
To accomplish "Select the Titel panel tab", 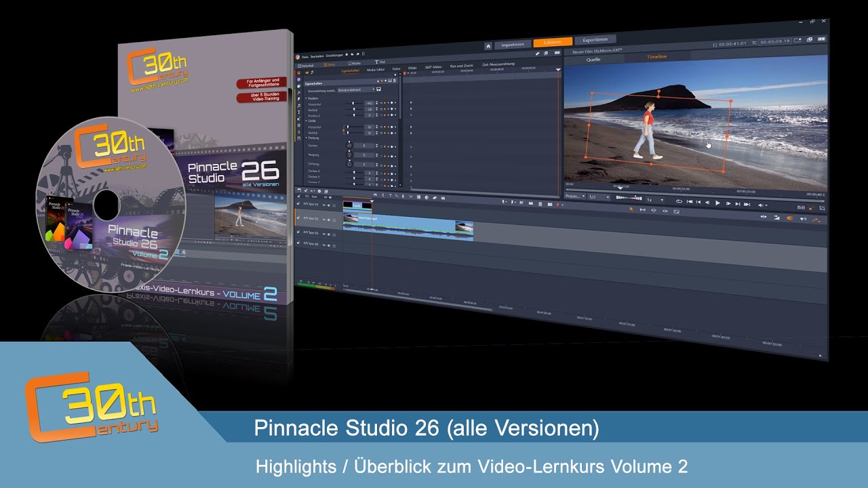I will [380, 62].
